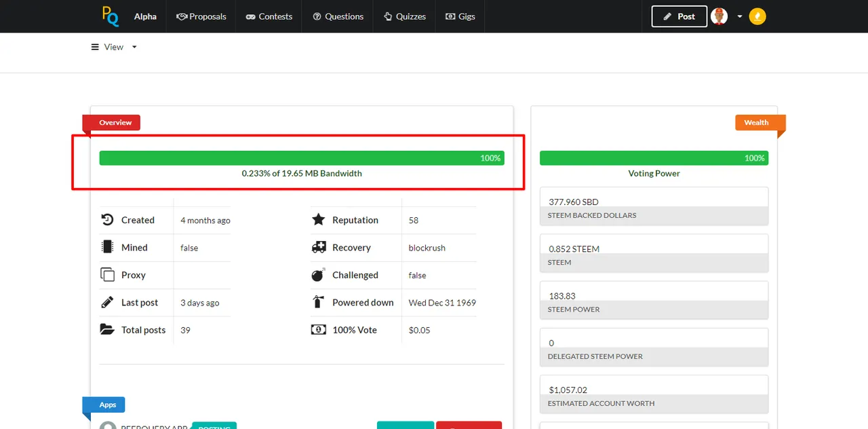Click the Estimated Account Worth card

tap(654, 394)
